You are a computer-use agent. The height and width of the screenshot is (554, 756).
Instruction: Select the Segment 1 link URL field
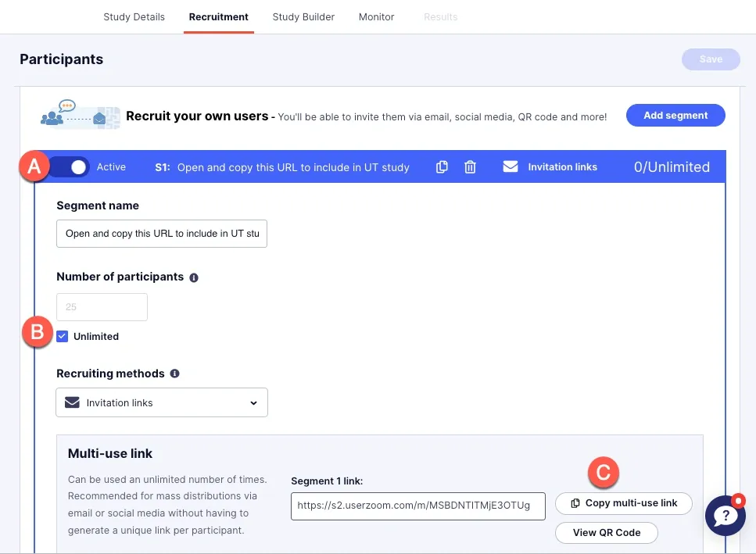(417, 506)
